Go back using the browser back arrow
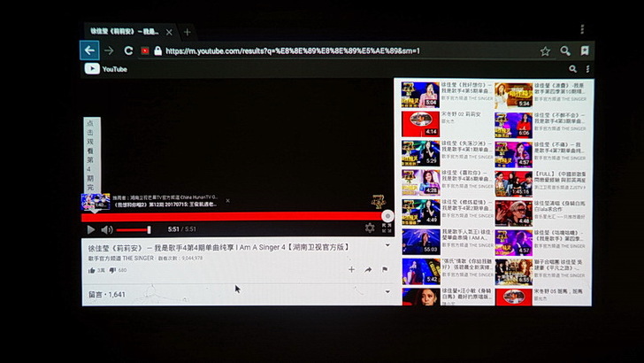The width and height of the screenshot is (644, 363). (89, 50)
